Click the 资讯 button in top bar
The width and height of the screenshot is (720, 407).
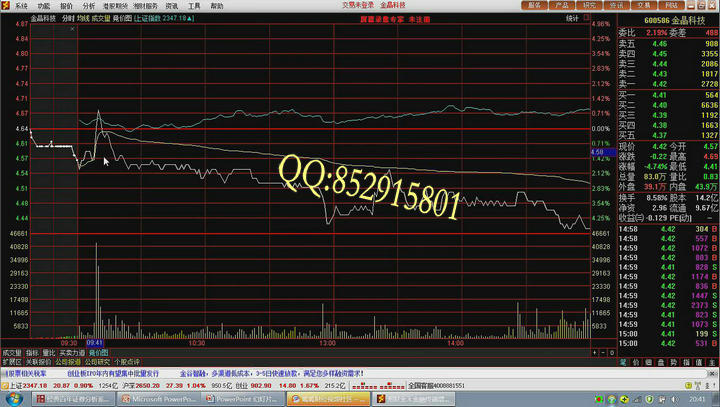(615, 5)
